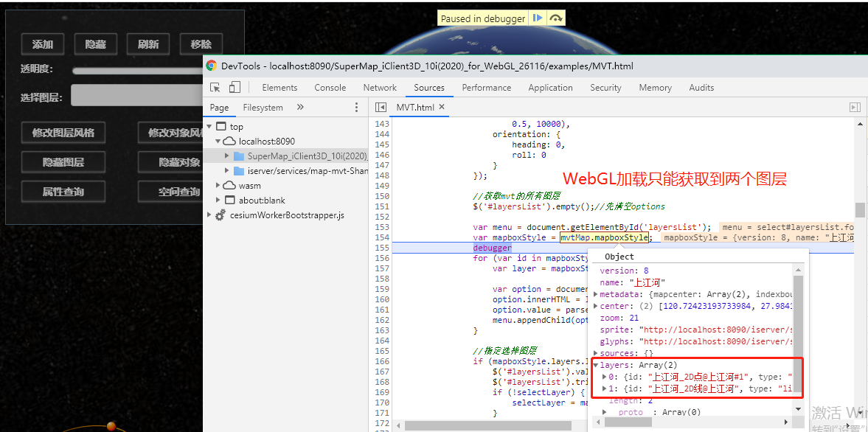Click the folder icon of SuperMap_iClient3D_10i

239,156
